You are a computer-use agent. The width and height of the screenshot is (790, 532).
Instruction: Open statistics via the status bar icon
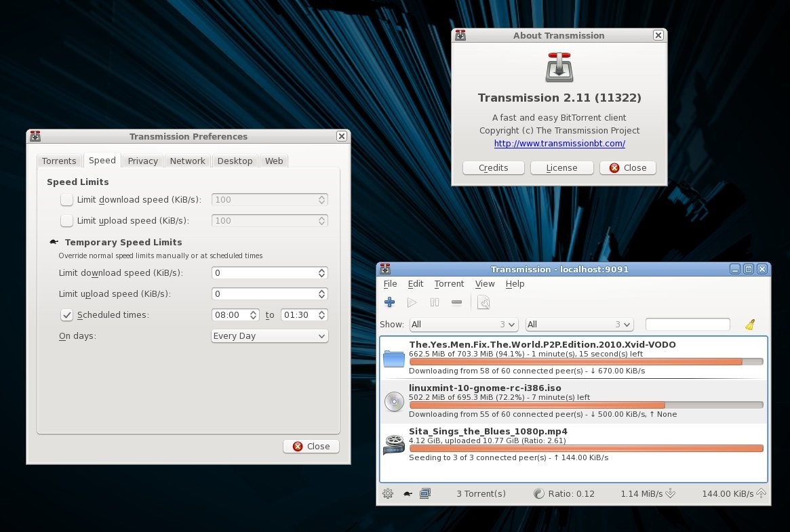425,493
